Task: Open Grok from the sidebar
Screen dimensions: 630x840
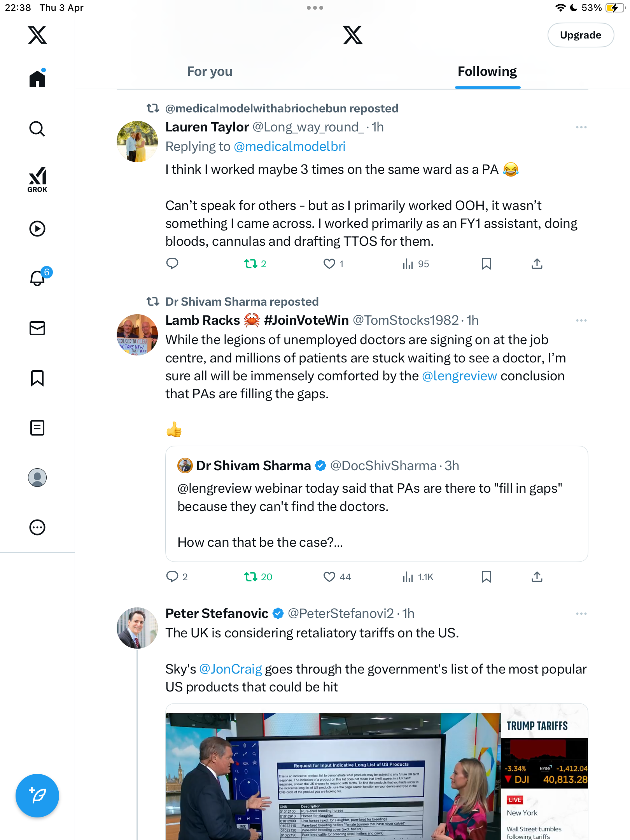Action: click(x=37, y=179)
